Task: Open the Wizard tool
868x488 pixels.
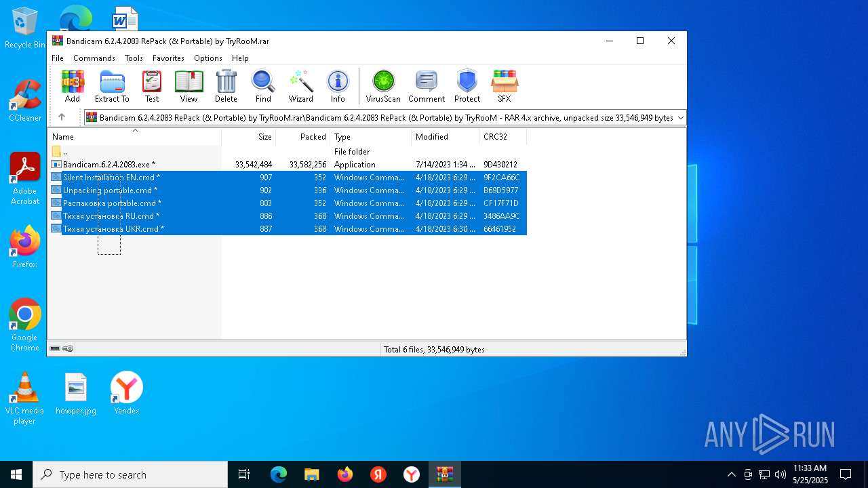Action: click(x=300, y=86)
